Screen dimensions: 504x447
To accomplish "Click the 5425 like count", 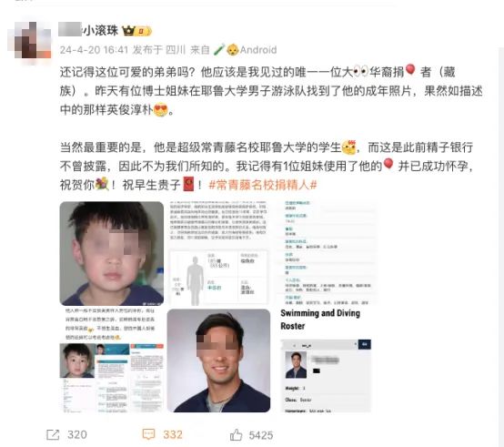I will [x=261, y=435].
